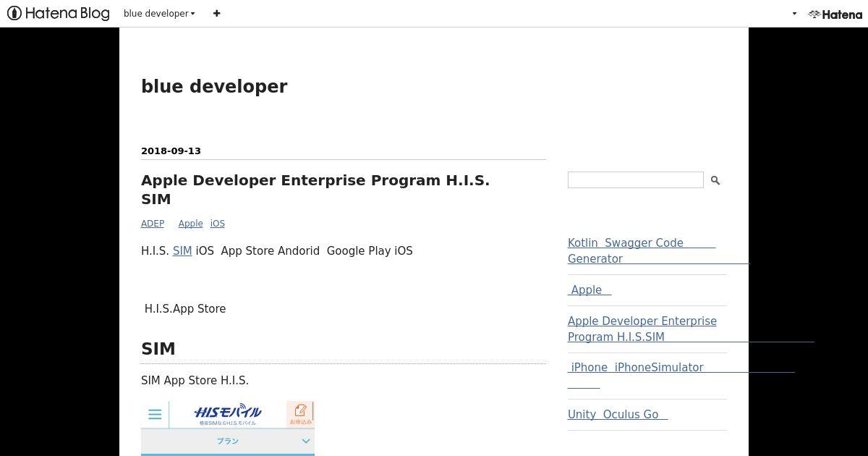Open the Apple Developer Enterprise Program article title
868x456 pixels.
pos(315,189)
